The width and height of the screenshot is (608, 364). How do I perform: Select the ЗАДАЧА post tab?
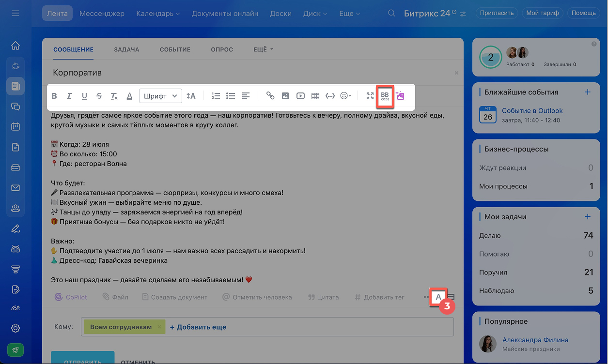pyautogui.click(x=126, y=49)
